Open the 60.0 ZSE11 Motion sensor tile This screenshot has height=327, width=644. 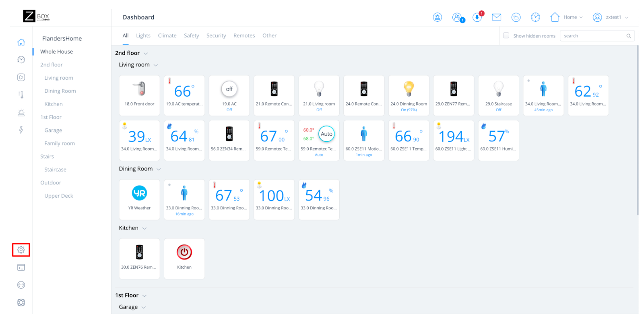click(x=364, y=141)
